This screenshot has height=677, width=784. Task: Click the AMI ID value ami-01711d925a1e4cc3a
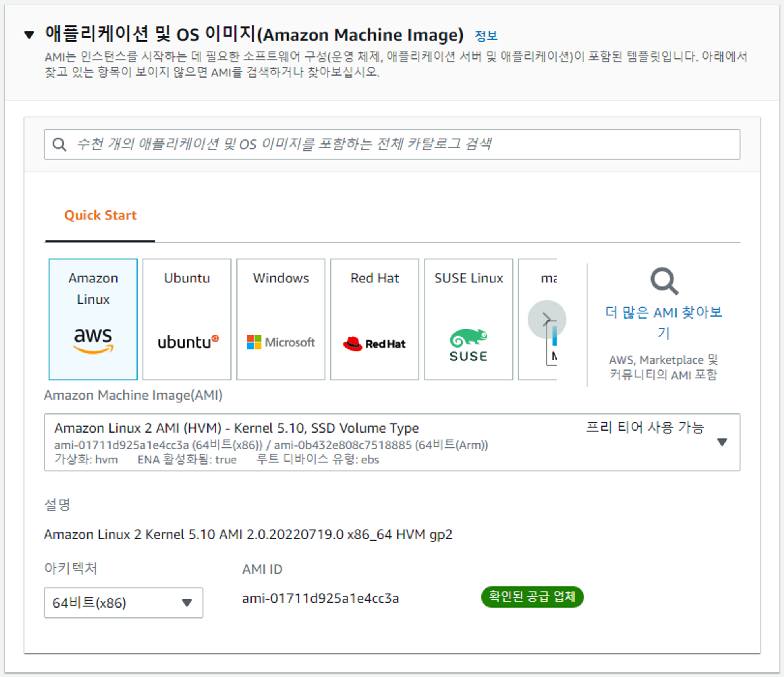click(x=320, y=598)
